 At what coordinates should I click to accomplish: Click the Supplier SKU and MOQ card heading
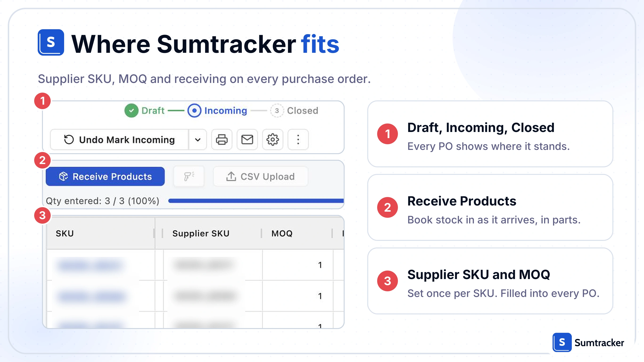click(479, 275)
